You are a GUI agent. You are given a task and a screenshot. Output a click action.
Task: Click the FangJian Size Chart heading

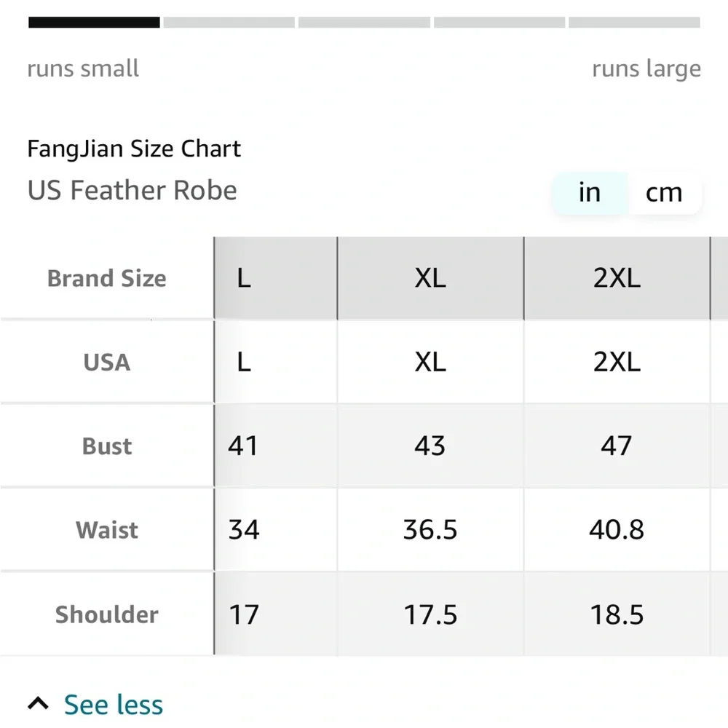point(134,149)
